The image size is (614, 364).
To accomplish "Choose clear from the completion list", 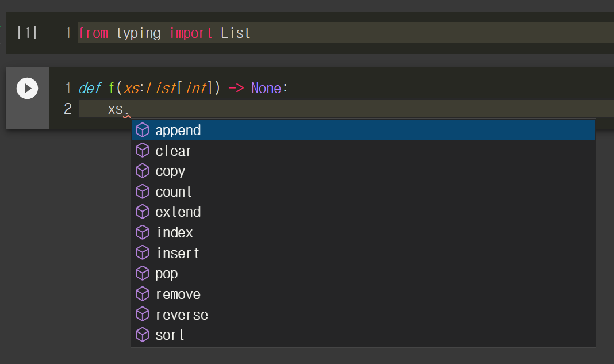I will coord(174,151).
